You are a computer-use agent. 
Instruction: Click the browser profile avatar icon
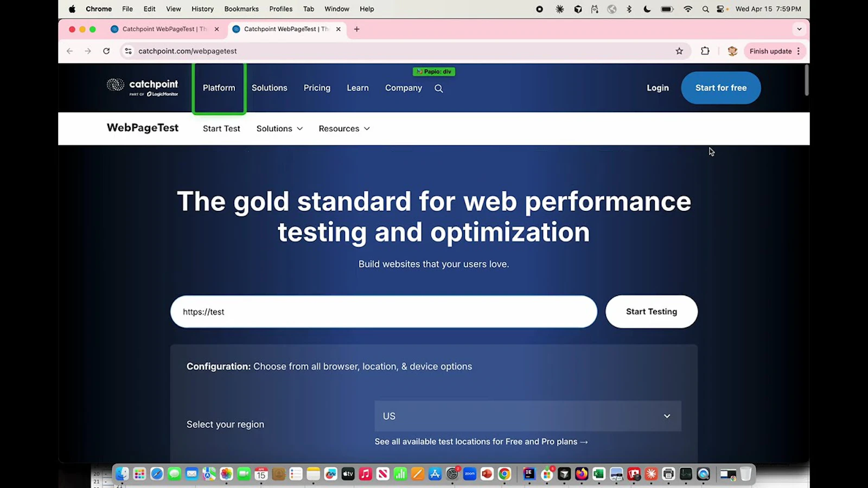click(732, 50)
